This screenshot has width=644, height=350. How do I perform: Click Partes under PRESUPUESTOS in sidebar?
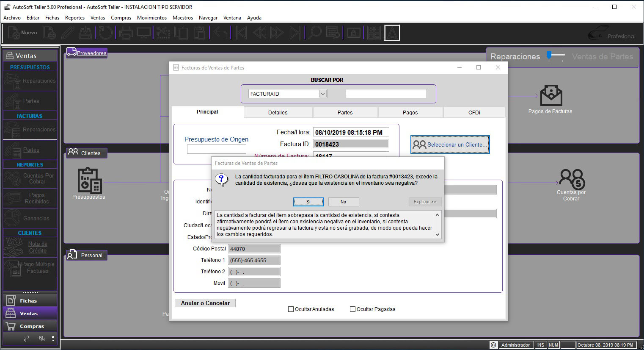30,101
